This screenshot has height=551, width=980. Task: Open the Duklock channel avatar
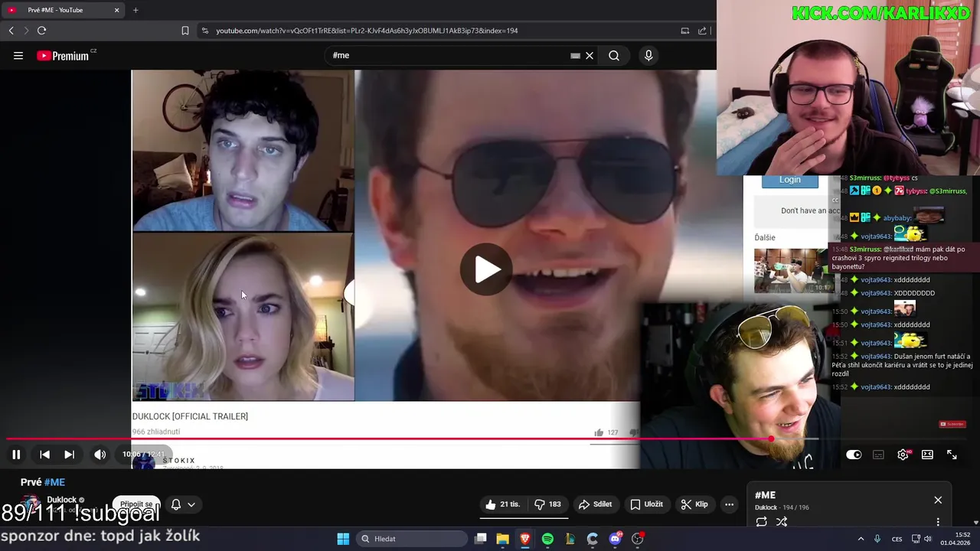(31, 506)
